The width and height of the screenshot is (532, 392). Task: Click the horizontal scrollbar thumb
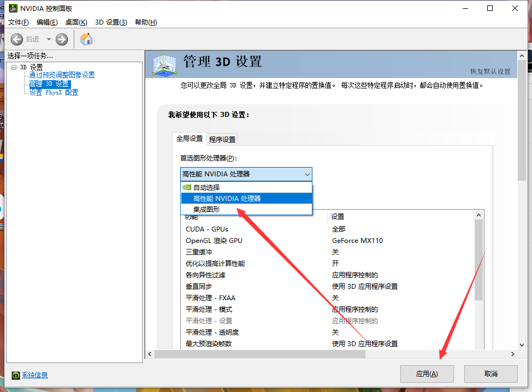click(260, 354)
